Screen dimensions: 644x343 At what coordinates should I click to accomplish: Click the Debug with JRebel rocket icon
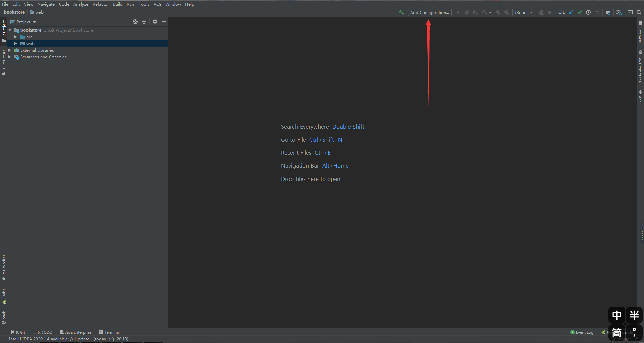[x=506, y=12]
